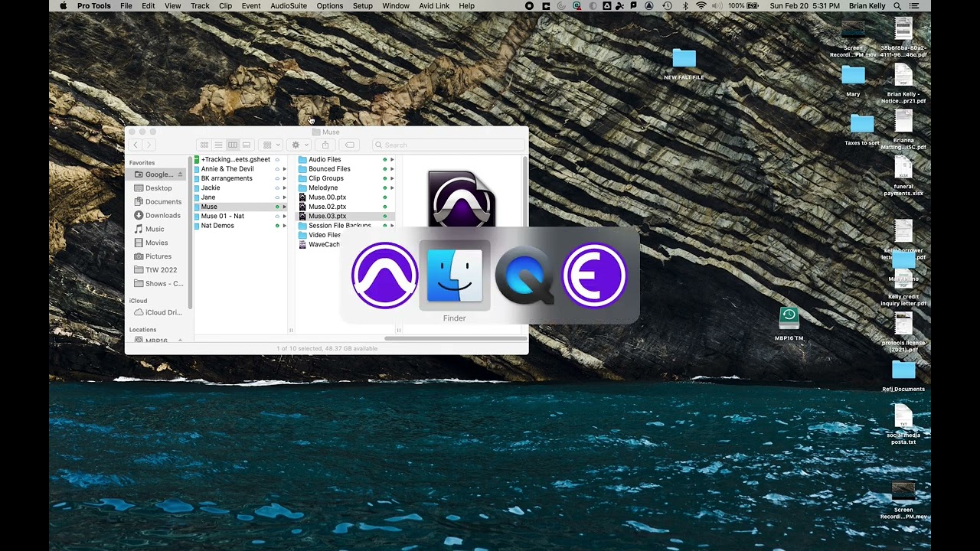
Task: Open Pictures in Finder sidebar
Action: [x=157, y=256]
